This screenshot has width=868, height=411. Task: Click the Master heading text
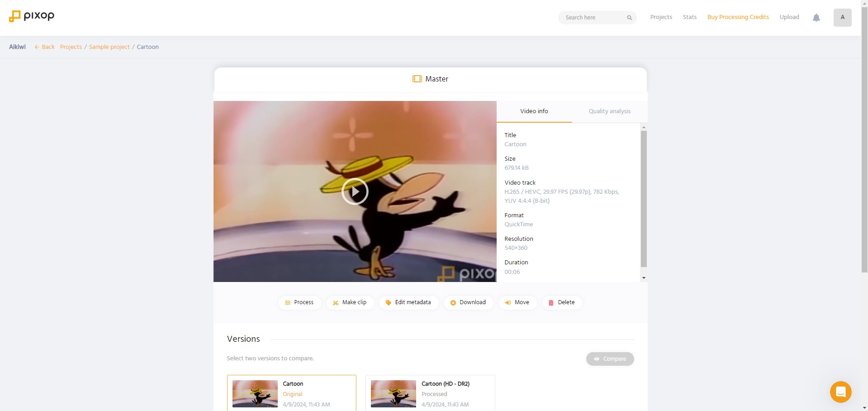tap(437, 79)
